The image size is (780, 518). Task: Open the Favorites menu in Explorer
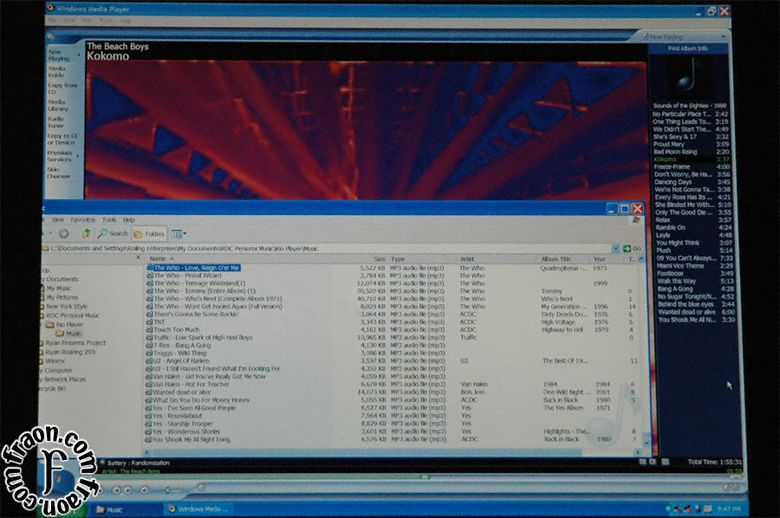[x=83, y=219]
